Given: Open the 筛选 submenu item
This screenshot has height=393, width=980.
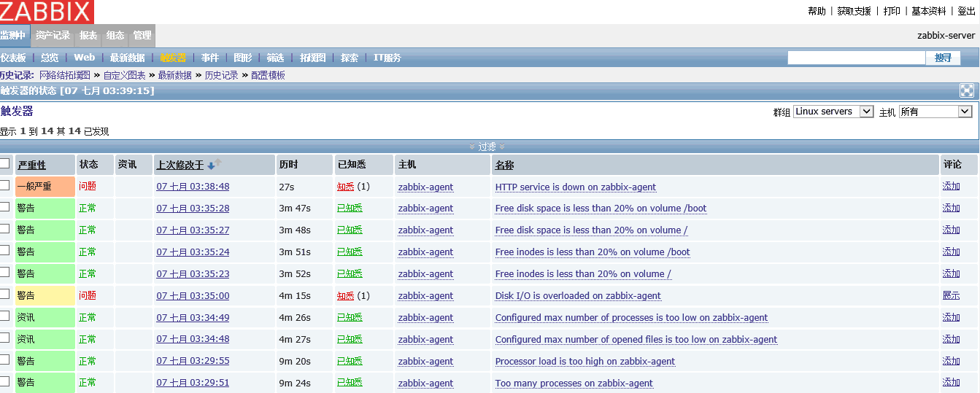Looking at the screenshot, I should coord(275,58).
